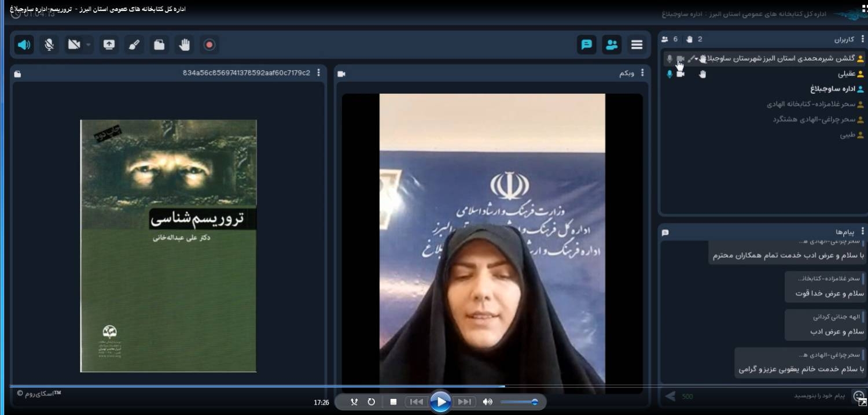This screenshot has height=415, width=868.
Task: Open the whiteboard brush tool
Action: coord(134,45)
